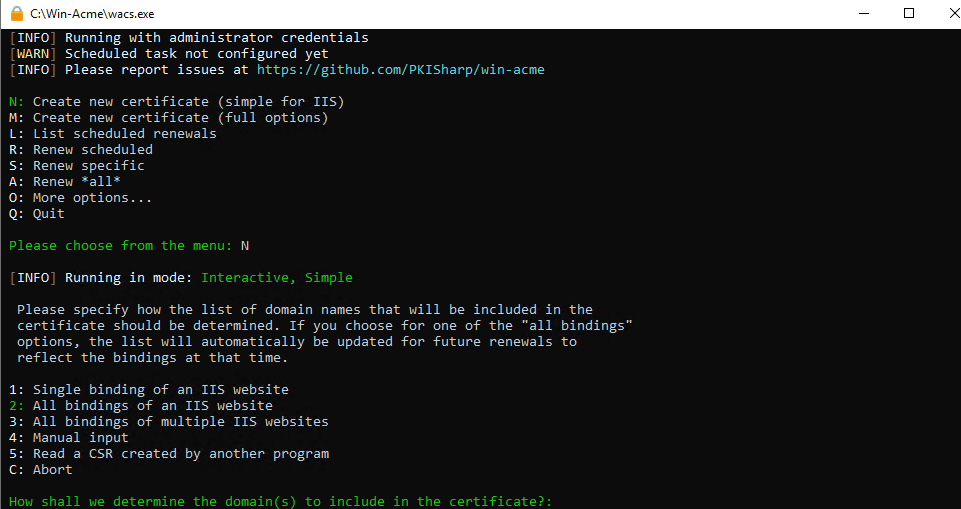Click the "Q: Quit" menu entry
This screenshot has width=961, height=509.
pyautogui.click(x=37, y=214)
